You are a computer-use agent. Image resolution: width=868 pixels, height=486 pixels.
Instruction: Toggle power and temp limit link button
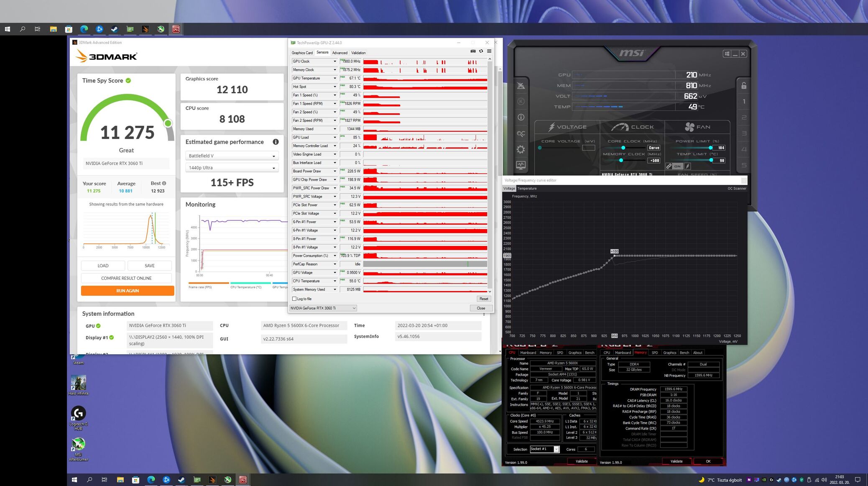(x=669, y=166)
